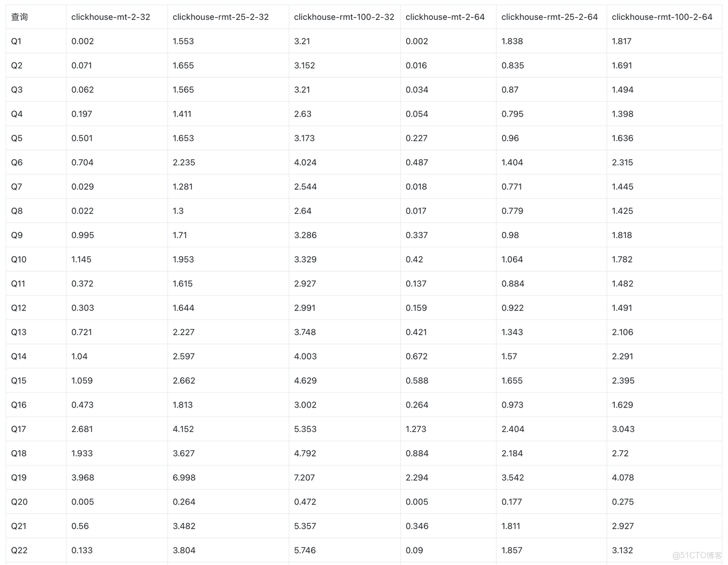Select the 1.145 cell in row Q10
Image resolution: width=728 pixels, height=565 pixels.
(x=81, y=259)
